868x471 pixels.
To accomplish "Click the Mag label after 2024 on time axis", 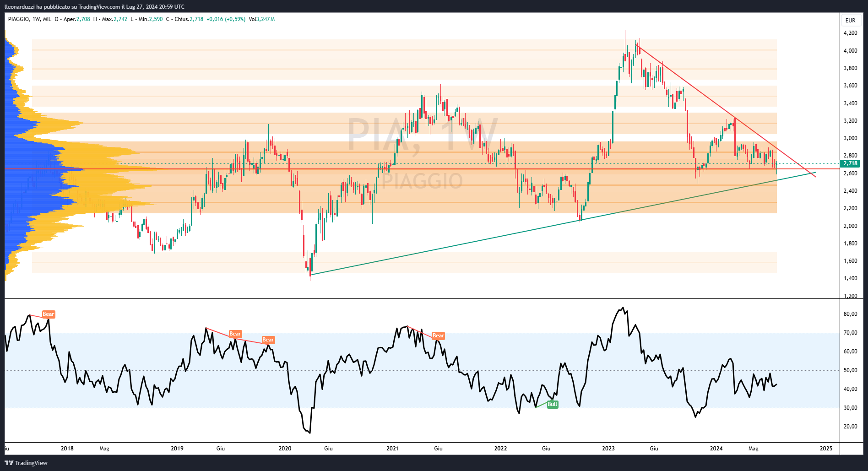I will [754, 449].
